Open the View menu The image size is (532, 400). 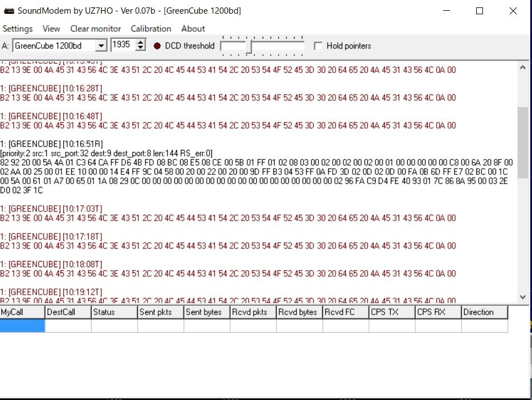tap(51, 28)
